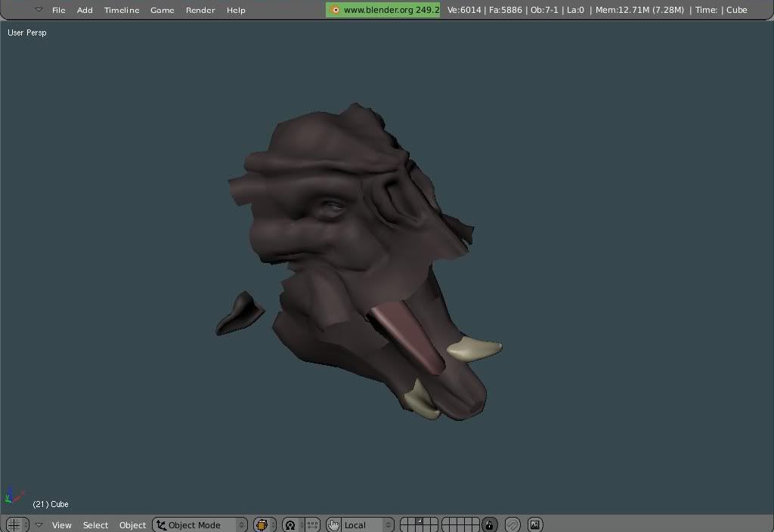
Task: Collapse the 3D view header menus triangle
Action: [x=39, y=524]
